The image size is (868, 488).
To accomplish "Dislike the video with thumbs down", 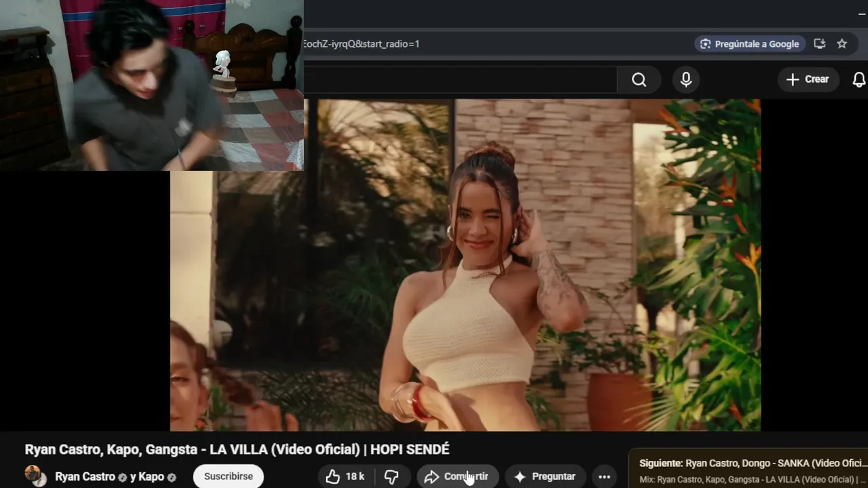I will click(392, 476).
